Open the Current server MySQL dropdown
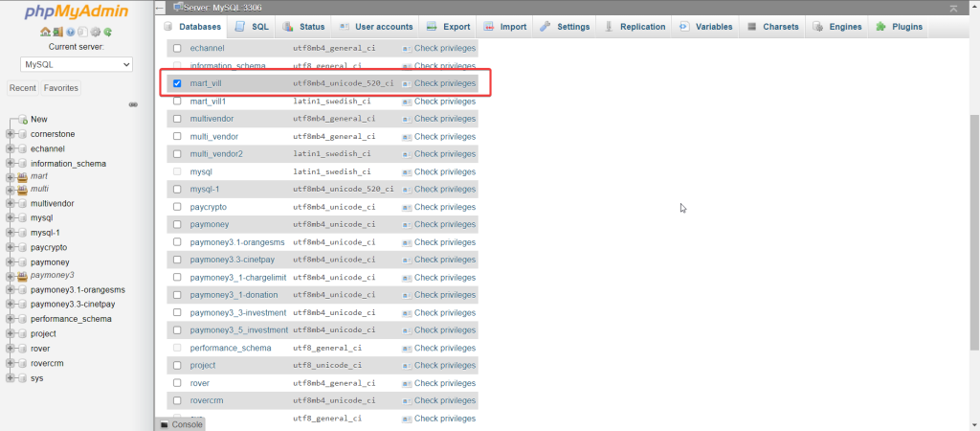The height and width of the screenshot is (431, 980). (77, 64)
